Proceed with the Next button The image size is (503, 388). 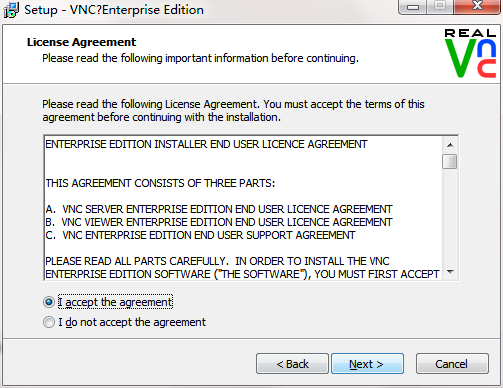[x=367, y=364]
